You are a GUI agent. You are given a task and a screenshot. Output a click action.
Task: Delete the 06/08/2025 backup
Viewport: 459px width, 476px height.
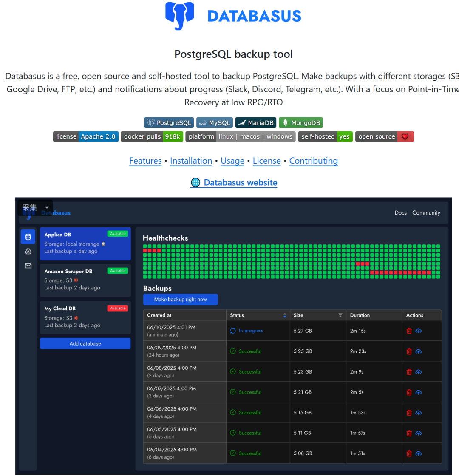coord(409,372)
